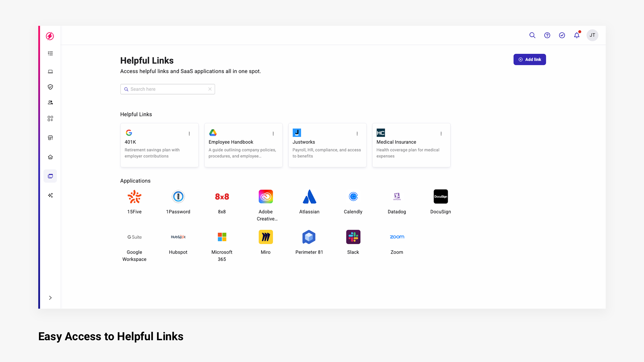Screen dimensions: 644x362
Task: Open the laptop devices icon in sidebar
Action: (50, 71)
